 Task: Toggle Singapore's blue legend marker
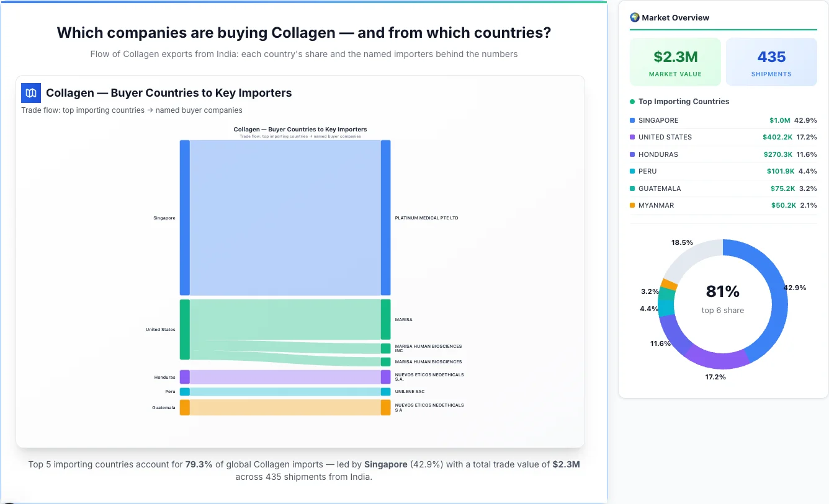(631, 120)
